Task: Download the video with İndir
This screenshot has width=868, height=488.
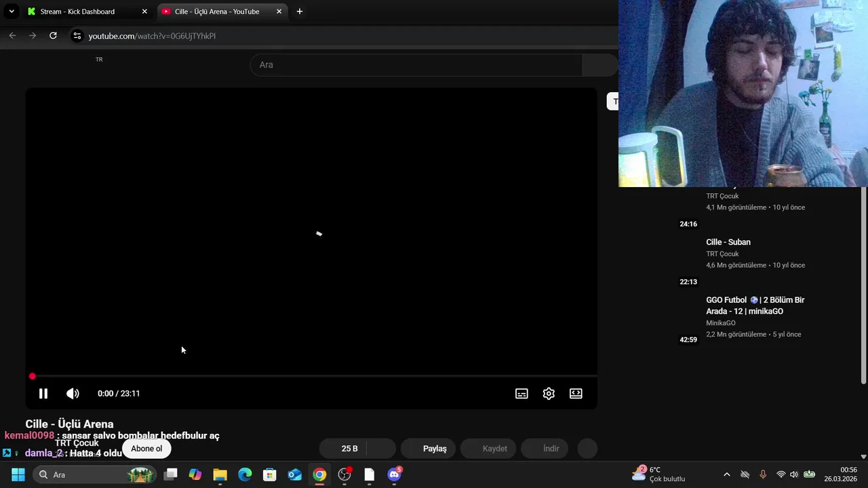Action: click(x=545, y=449)
